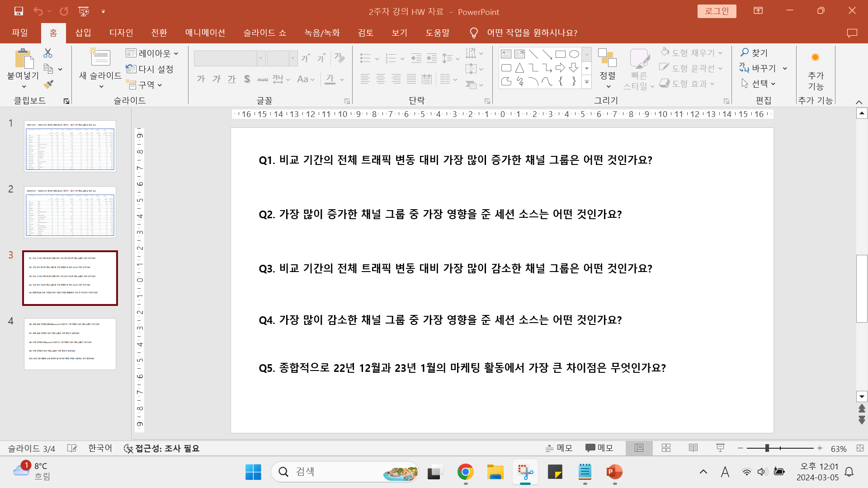Image resolution: width=868 pixels, height=488 pixels.
Task: Increase font size icon
Action: (306, 58)
